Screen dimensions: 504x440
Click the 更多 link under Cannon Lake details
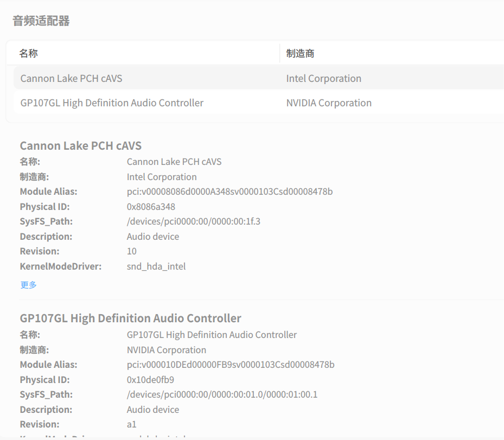(x=29, y=285)
